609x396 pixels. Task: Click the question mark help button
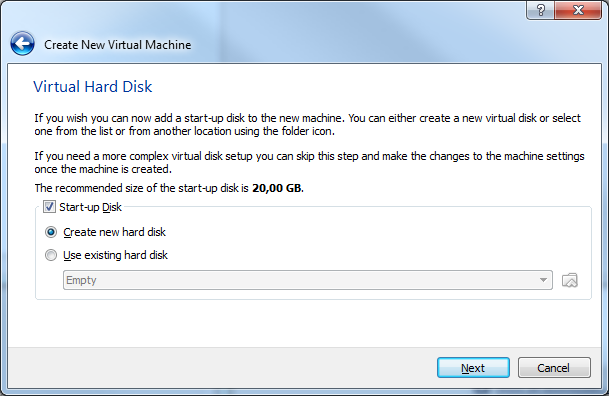click(541, 10)
